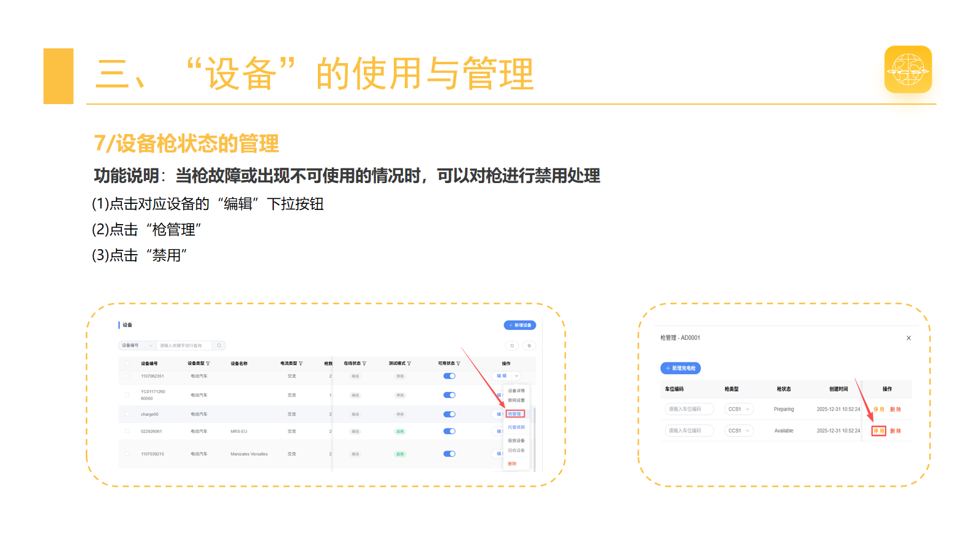Select 枪管理 in the edit dropdown menu
The image size is (980, 551).
tap(515, 414)
